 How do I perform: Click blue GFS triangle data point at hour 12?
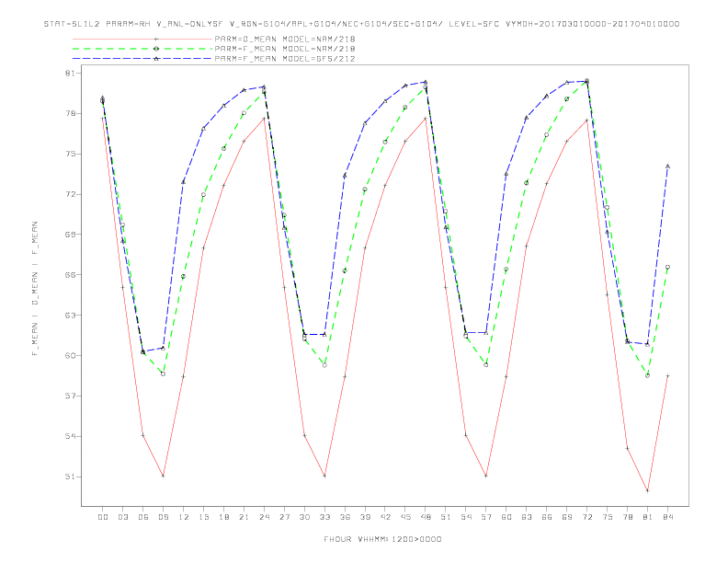pyautogui.click(x=184, y=182)
